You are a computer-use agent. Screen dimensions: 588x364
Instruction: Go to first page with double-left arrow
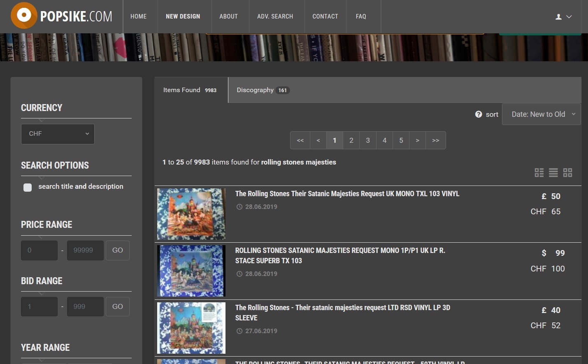click(x=300, y=140)
